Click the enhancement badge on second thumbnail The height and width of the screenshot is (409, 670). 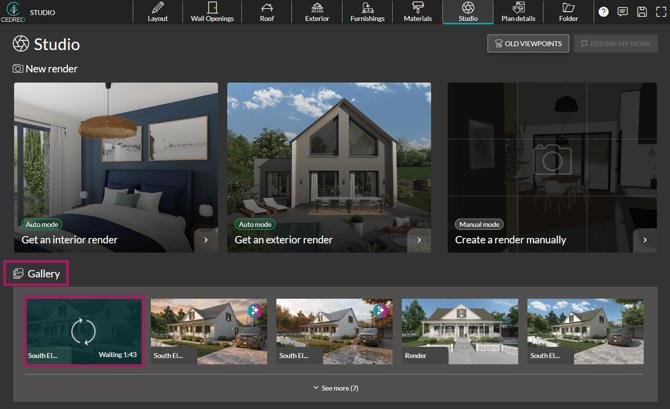[x=255, y=311]
